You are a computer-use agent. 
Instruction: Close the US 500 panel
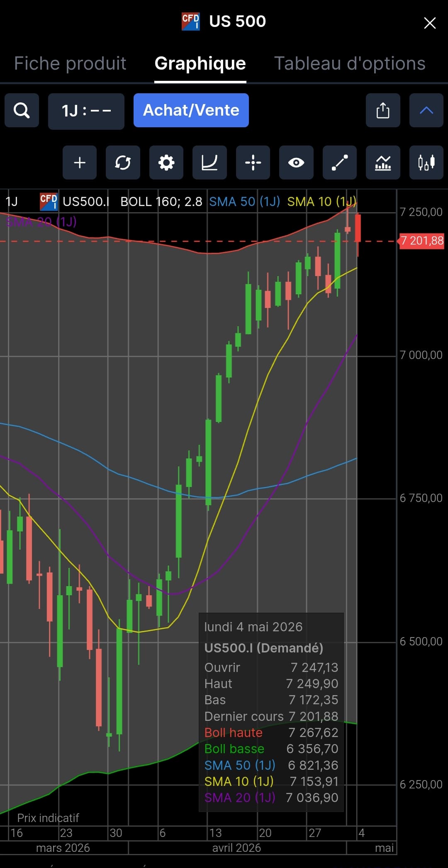[430, 23]
